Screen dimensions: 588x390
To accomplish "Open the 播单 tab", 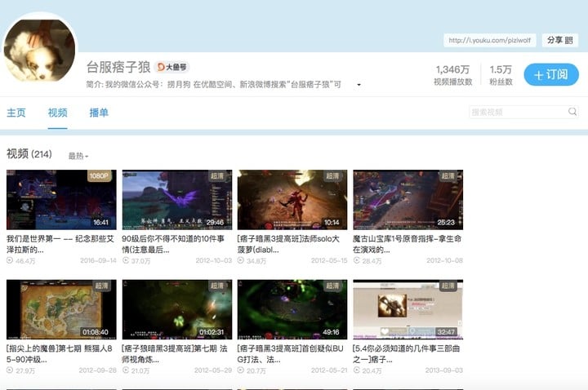I will [x=99, y=113].
